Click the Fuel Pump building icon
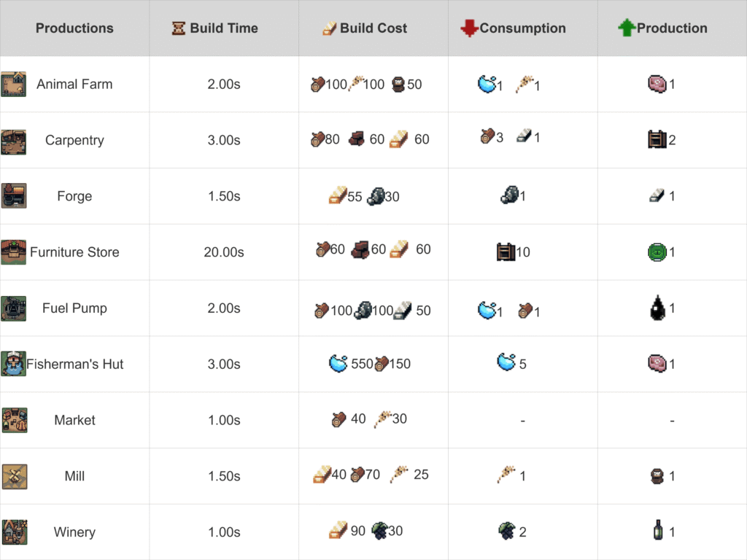The width and height of the screenshot is (747, 560). coord(14,308)
